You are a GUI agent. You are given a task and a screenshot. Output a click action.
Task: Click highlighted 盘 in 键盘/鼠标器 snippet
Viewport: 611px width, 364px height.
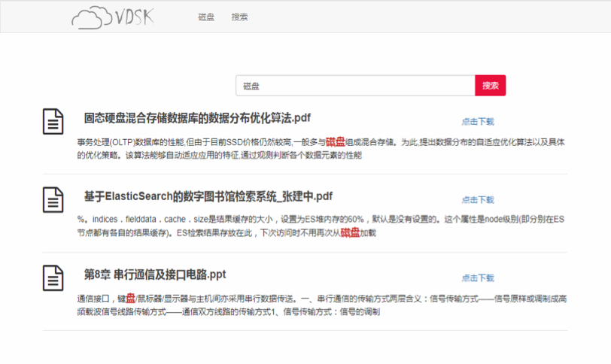[x=130, y=299]
